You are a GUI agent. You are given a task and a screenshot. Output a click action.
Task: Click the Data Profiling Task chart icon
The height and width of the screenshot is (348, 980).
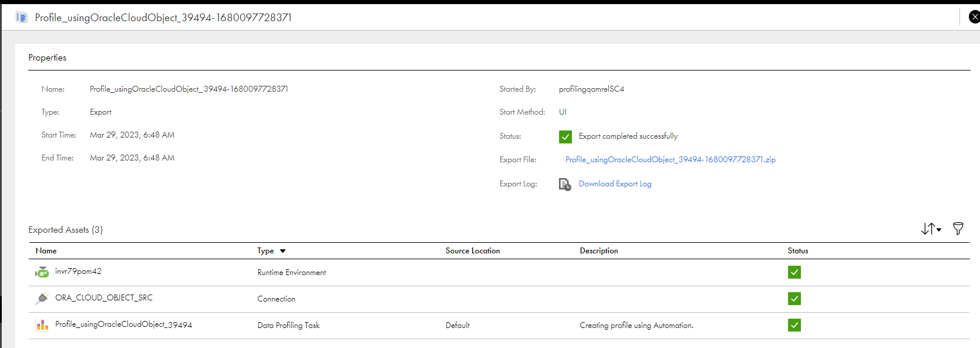[42, 325]
